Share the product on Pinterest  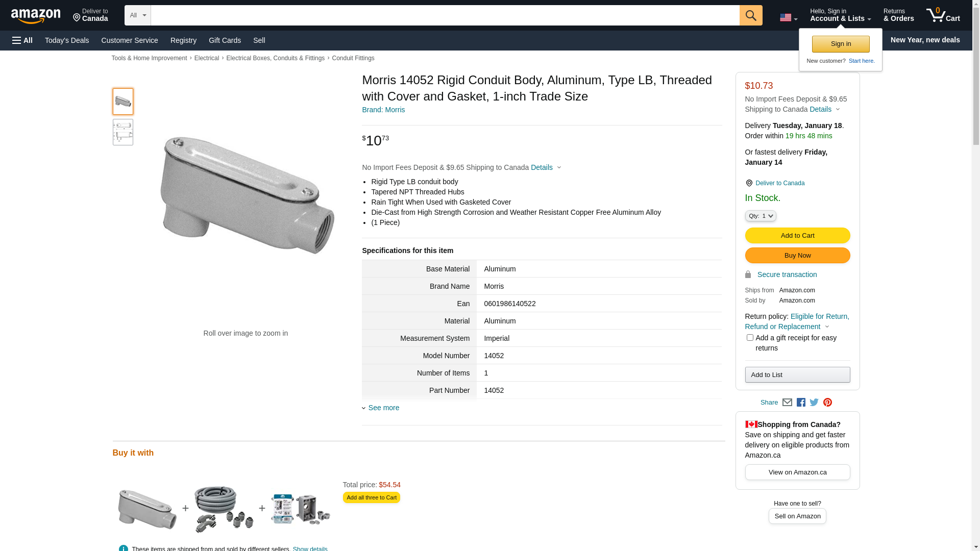[x=827, y=403]
